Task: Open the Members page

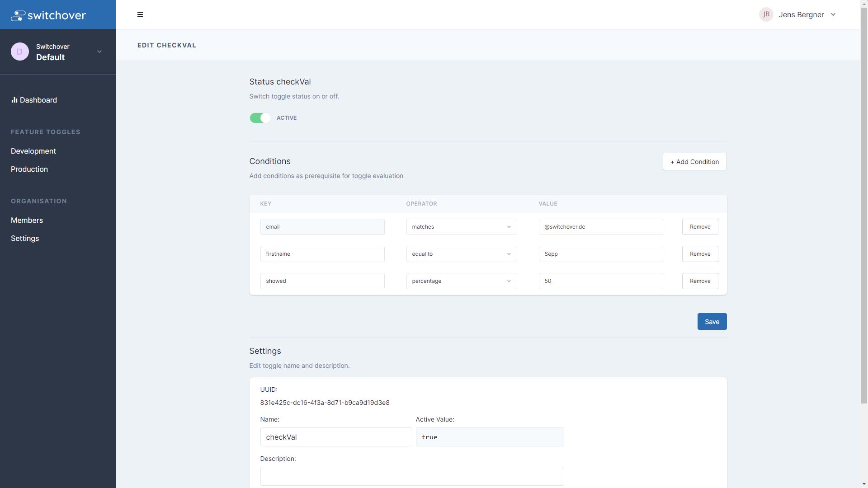Action: pos(27,220)
